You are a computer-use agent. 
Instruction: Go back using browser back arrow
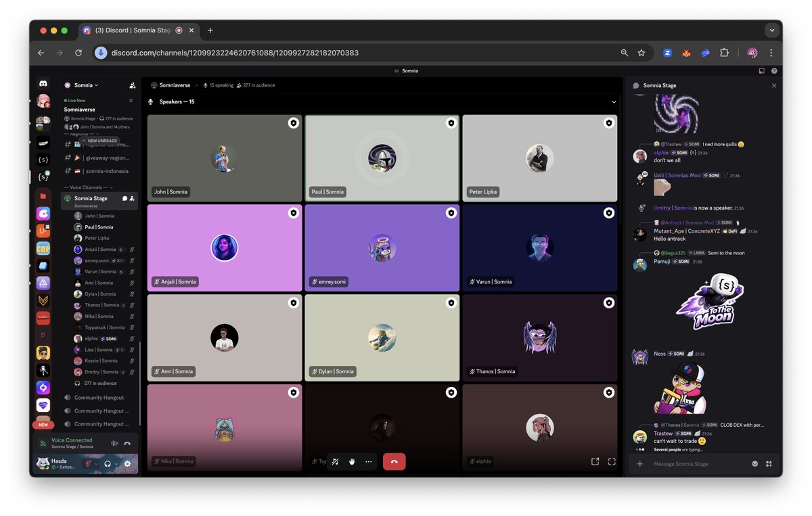tap(41, 53)
